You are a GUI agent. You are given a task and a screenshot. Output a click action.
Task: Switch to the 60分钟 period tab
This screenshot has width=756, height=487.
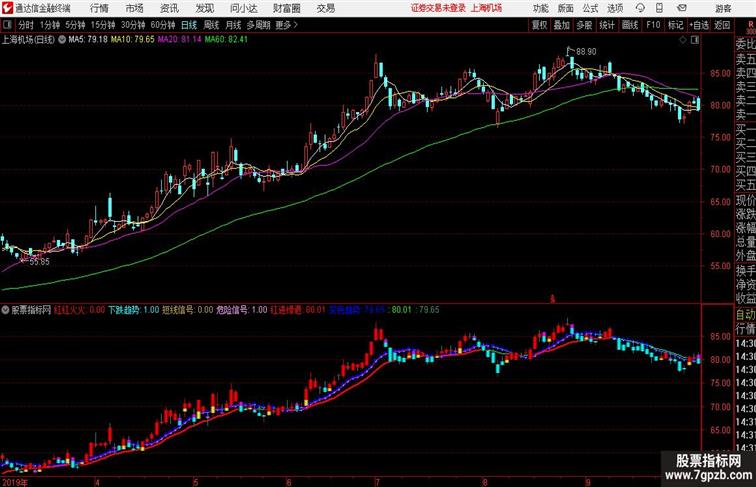point(163,25)
